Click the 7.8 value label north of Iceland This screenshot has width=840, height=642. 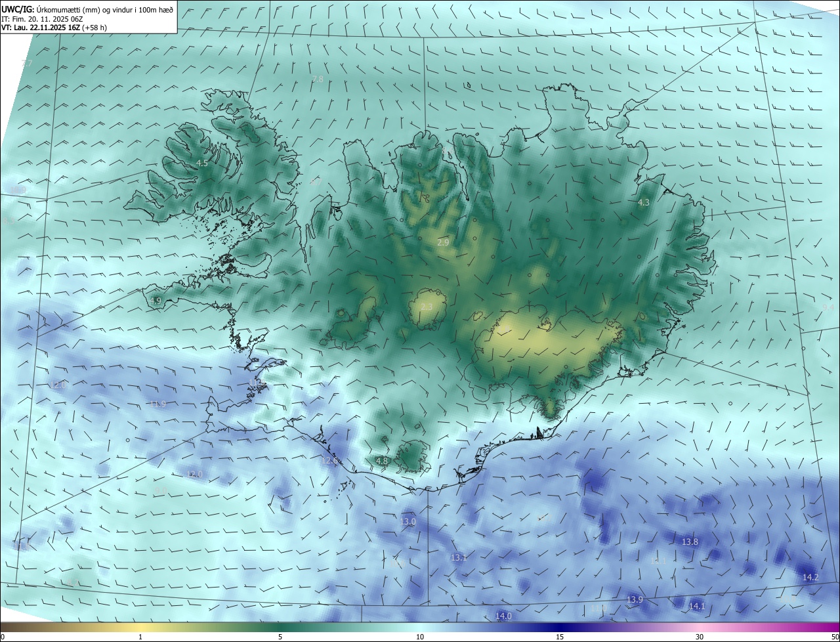click(x=318, y=79)
